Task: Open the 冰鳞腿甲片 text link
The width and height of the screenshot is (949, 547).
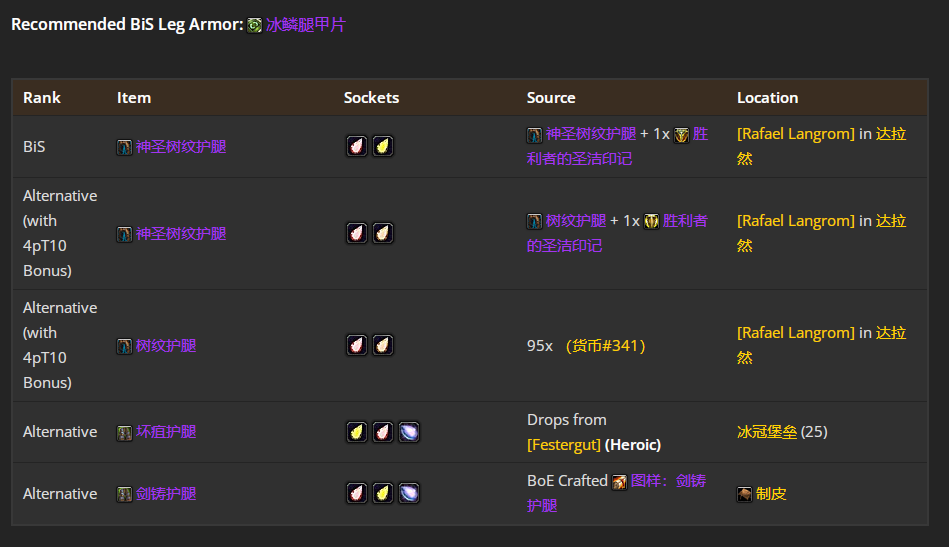Action: (x=306, y=25)
